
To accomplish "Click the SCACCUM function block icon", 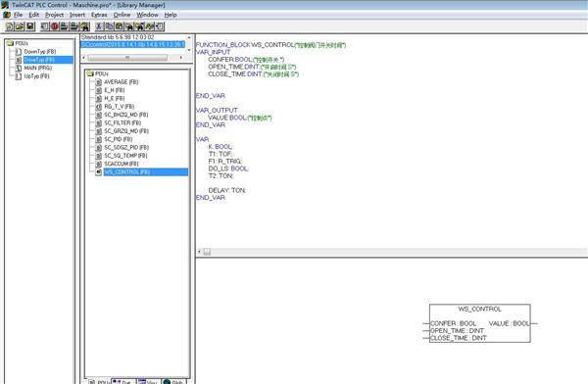I will [x=99, y=164].
